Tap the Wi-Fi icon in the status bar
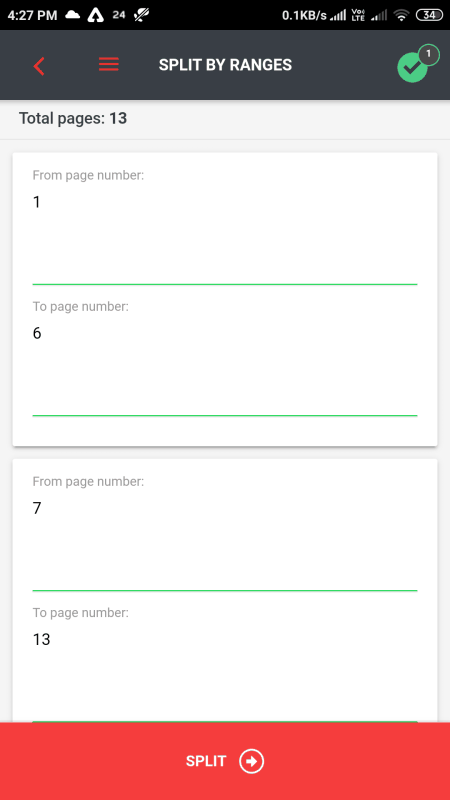This screenshot has width=450, height=800. [x=402, y=16]
